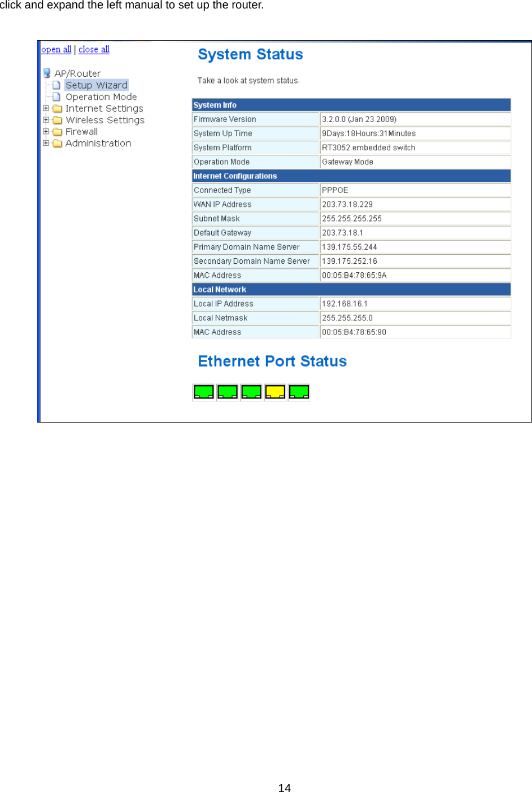Click the AP/Router root label

tap(78, 73)
